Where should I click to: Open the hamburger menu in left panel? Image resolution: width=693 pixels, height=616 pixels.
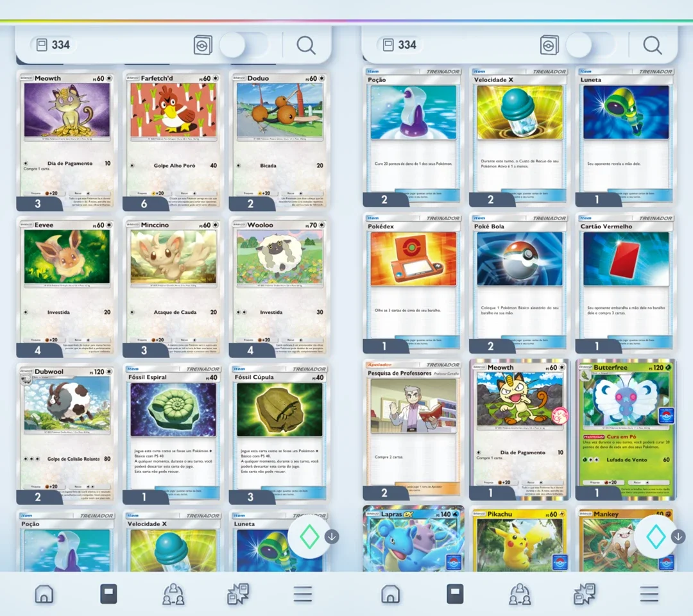[x=303, y=594]
